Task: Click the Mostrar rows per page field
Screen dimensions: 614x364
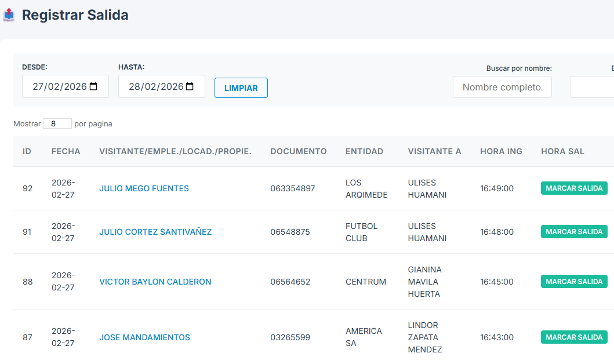Action: pyautogui.click(x=57, y=123)
